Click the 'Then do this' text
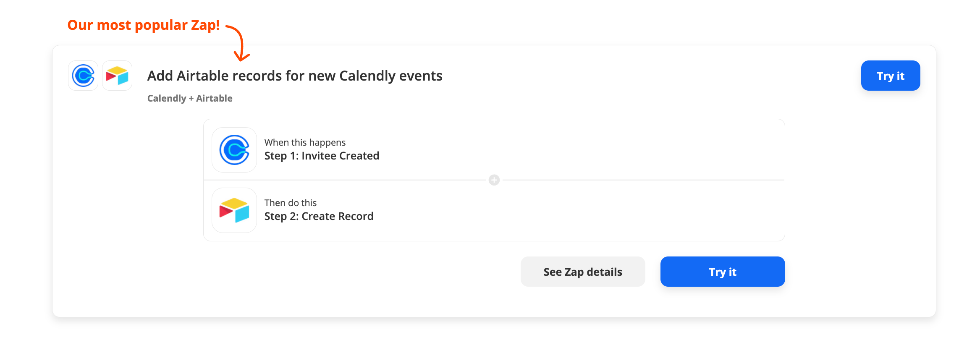 point(291,203)
